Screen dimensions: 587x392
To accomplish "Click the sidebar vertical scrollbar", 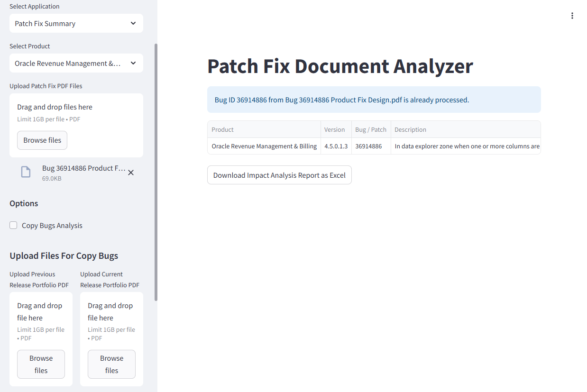I will point(156,171).
